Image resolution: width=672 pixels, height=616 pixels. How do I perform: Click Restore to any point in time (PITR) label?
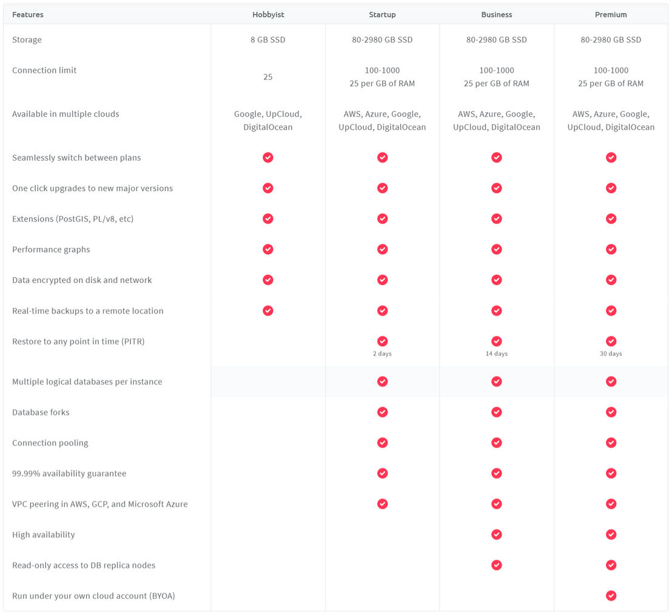(x=78, y=341)
